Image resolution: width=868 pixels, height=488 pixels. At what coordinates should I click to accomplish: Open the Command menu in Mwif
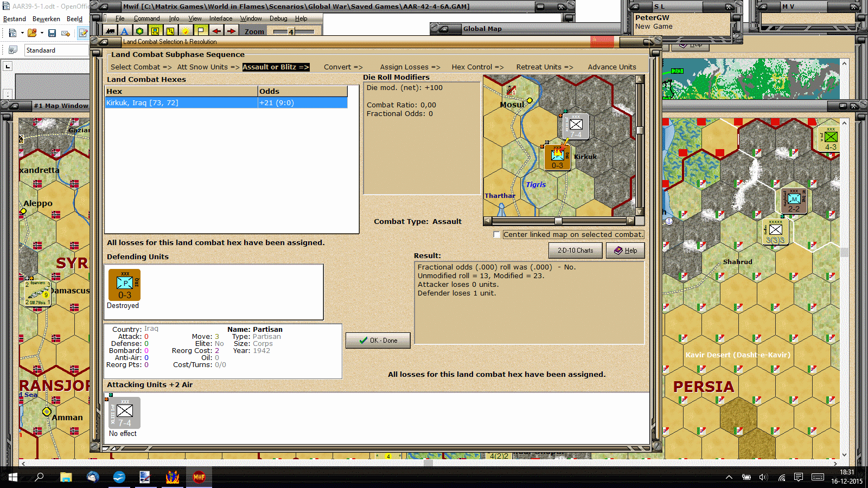(147, 18)
